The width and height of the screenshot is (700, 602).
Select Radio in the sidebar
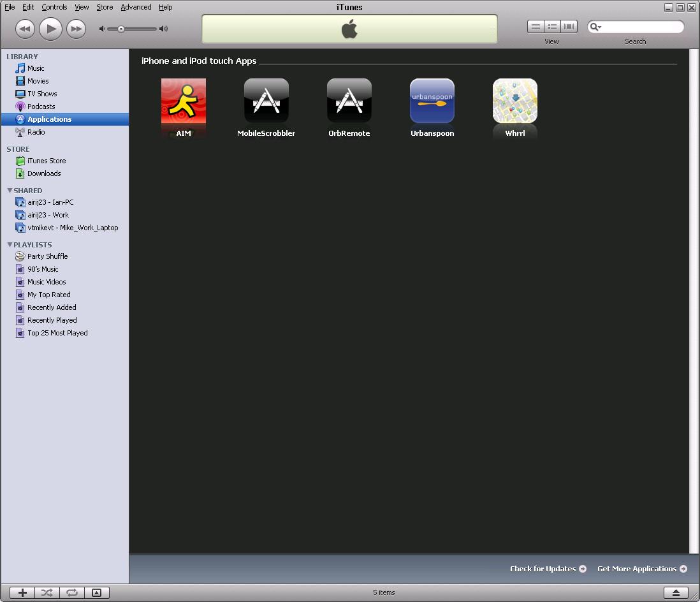(x=65, y=132)
